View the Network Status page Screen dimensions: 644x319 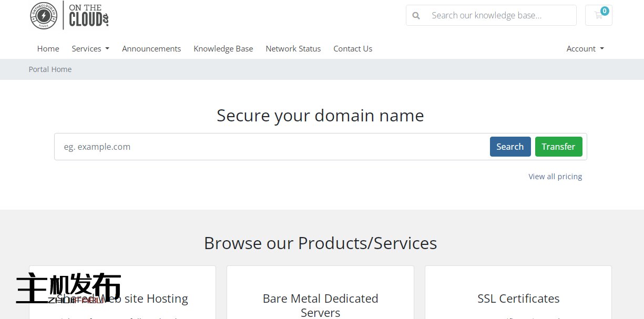click(293, 49)
